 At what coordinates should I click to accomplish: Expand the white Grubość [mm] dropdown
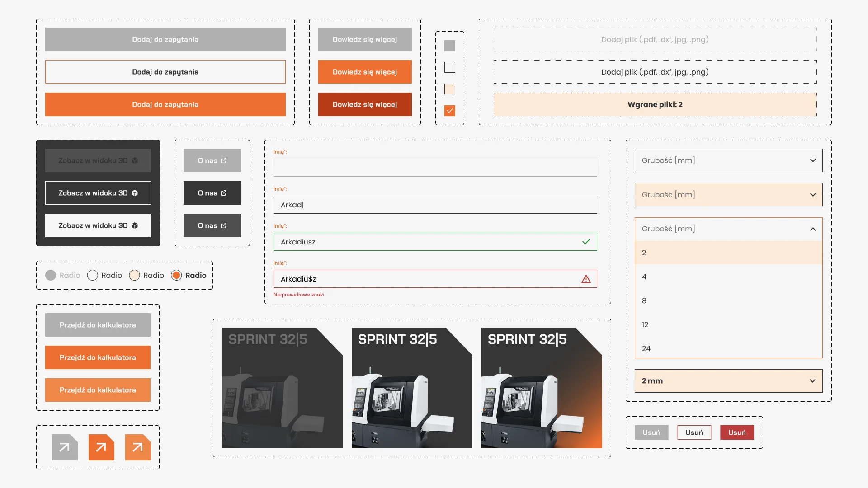pyautogui.click(x=728, y=160)
